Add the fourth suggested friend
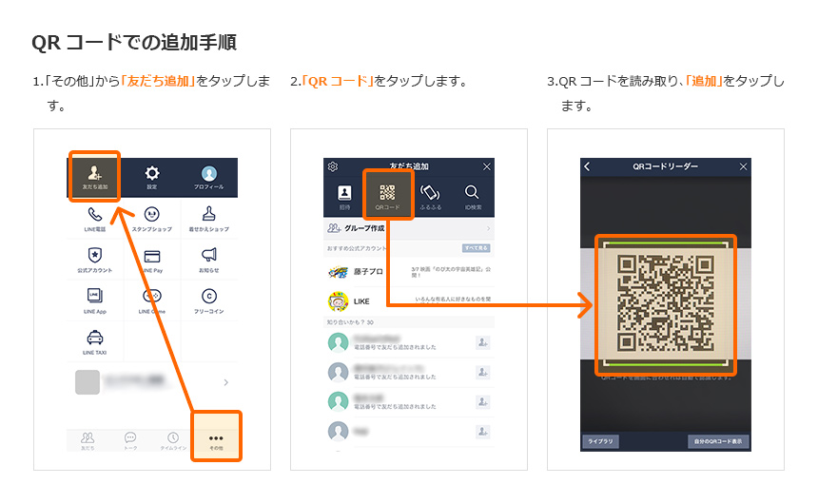This screenshot has width=818, height=504. (x=483, y=432)
